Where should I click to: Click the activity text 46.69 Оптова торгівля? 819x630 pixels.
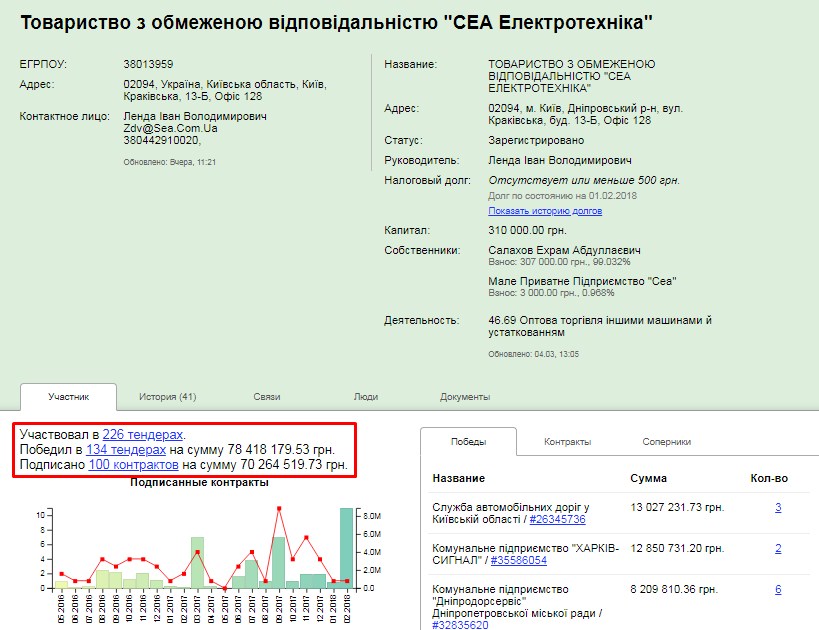[x=600, y=326]
